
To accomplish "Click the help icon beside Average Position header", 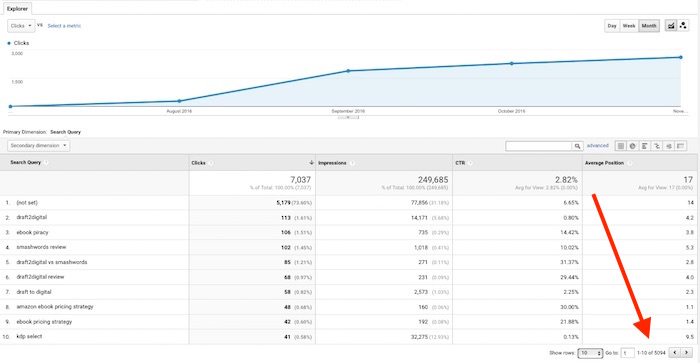I will (629, 163).
